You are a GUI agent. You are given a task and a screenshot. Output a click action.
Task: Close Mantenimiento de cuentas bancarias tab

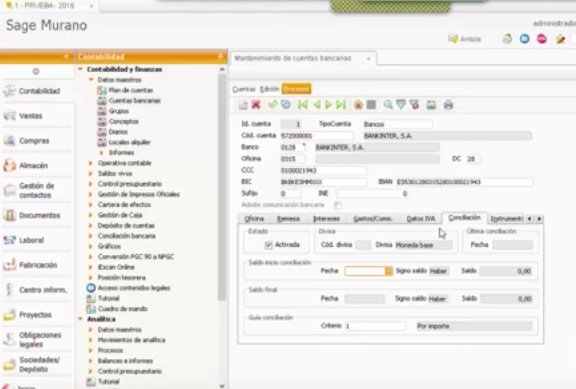click(368, 58)
